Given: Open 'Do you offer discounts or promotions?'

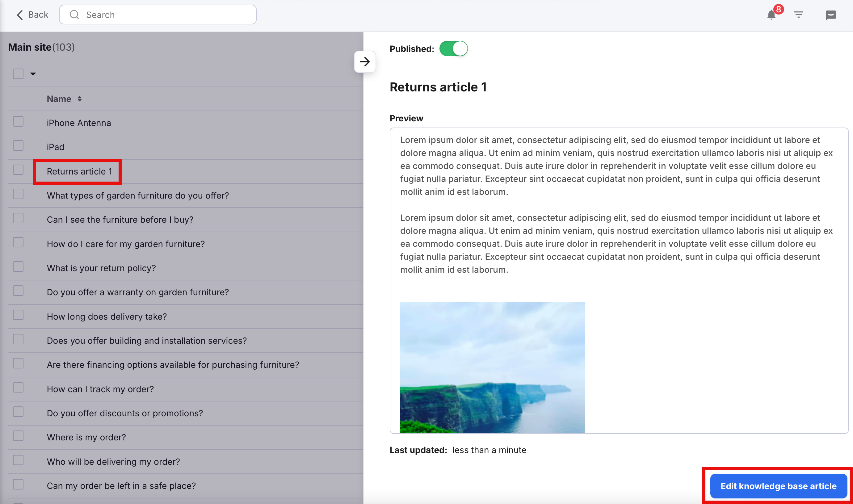Looking at the screenshot, I should pos(125,414).
